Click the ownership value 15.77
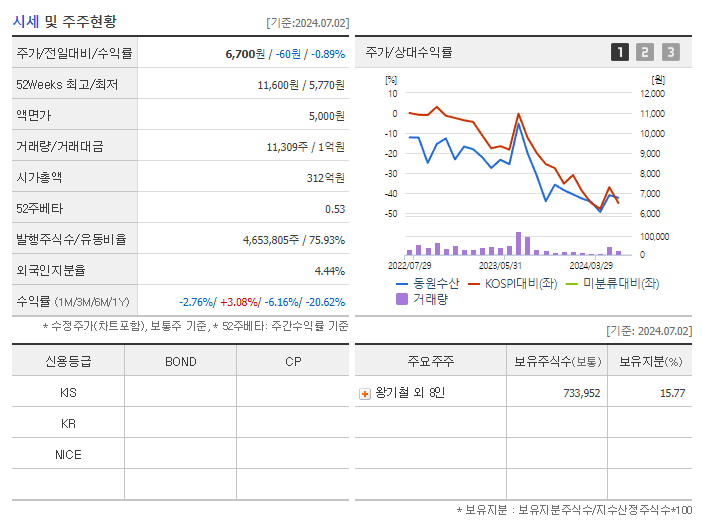 click(672, 393)
